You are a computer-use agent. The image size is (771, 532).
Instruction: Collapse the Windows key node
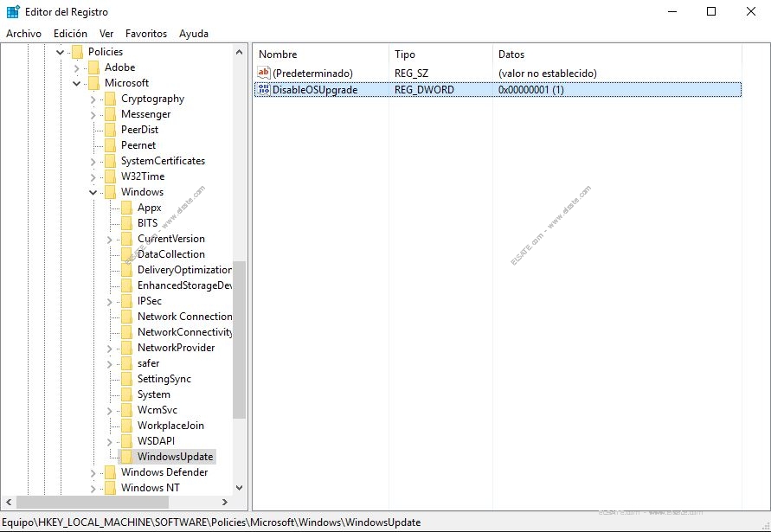pyautogui.click(x=93, y=193)
